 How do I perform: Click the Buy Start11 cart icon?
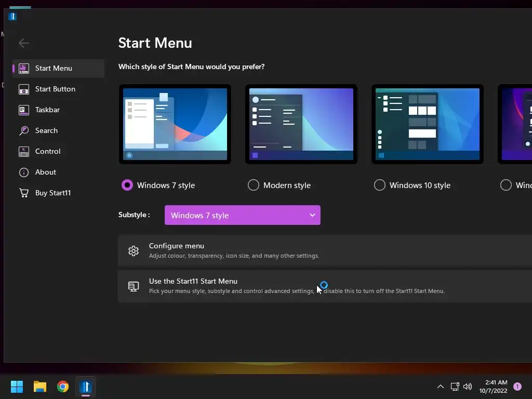tap(24, 193)
